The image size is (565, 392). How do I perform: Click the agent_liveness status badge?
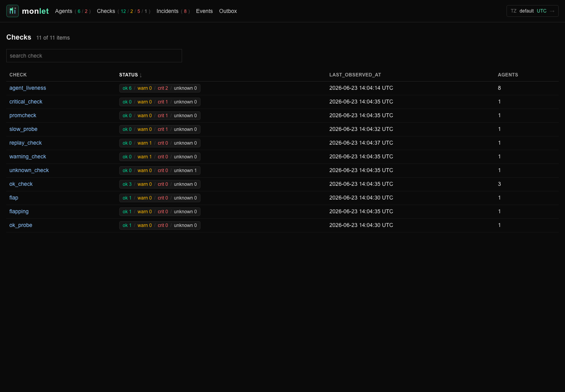click(160, 88)
